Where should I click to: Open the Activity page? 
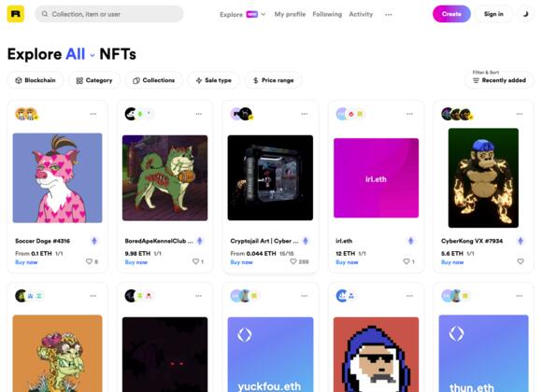[361, 14]
